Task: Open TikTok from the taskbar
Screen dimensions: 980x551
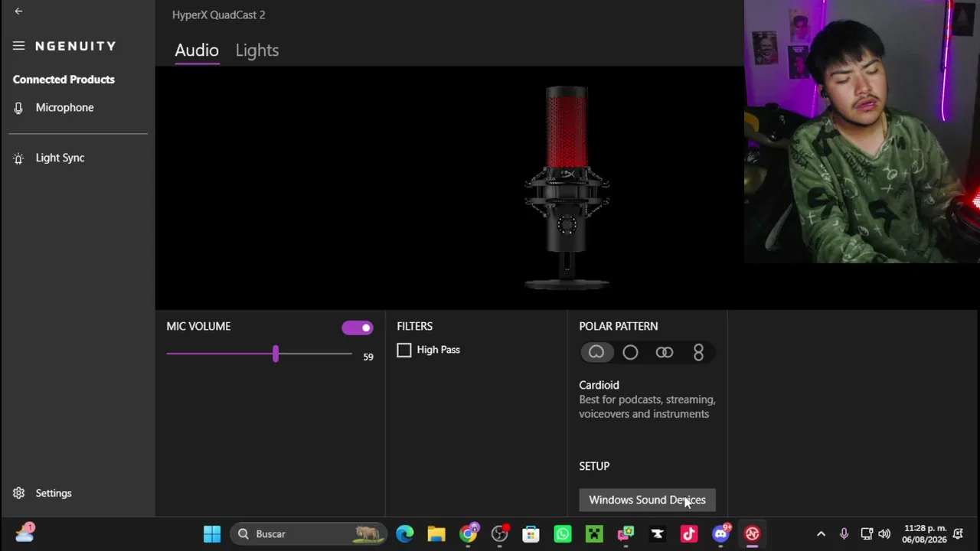Action: pos(689,533)
